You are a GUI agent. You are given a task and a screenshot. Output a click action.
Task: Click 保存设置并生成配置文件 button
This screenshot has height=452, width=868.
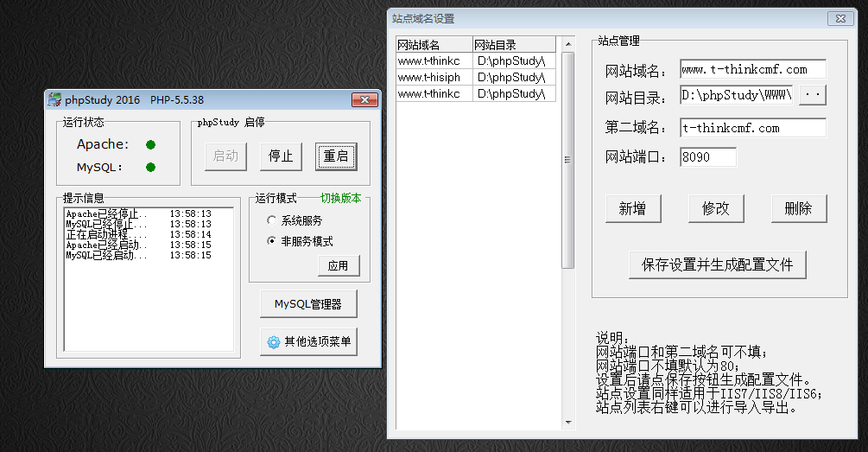tap(718, 264)
